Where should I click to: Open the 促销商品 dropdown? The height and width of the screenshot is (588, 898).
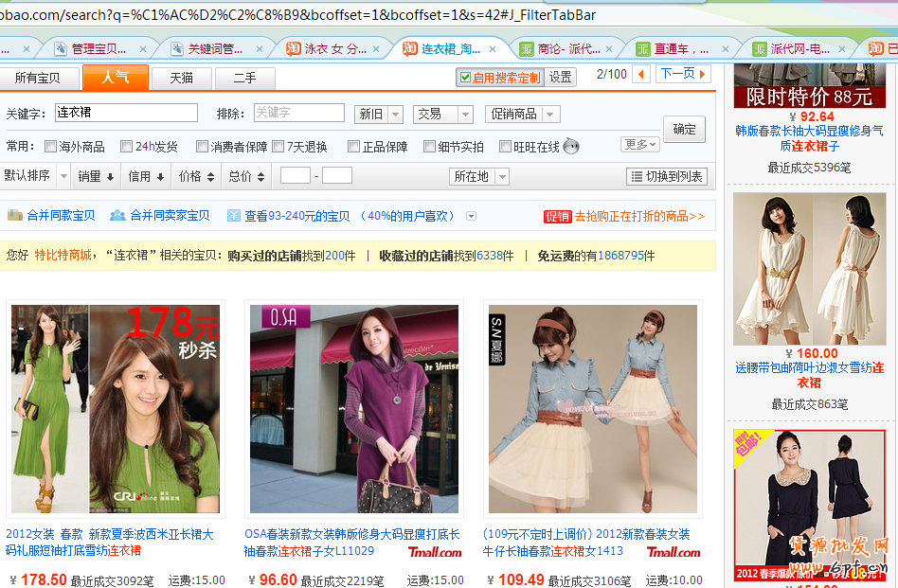[522, 114]
